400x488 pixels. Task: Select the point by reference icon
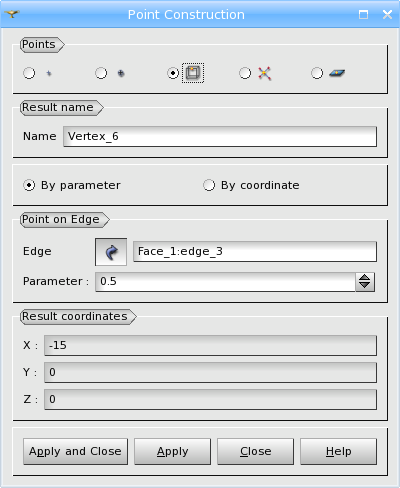(121, 73)
